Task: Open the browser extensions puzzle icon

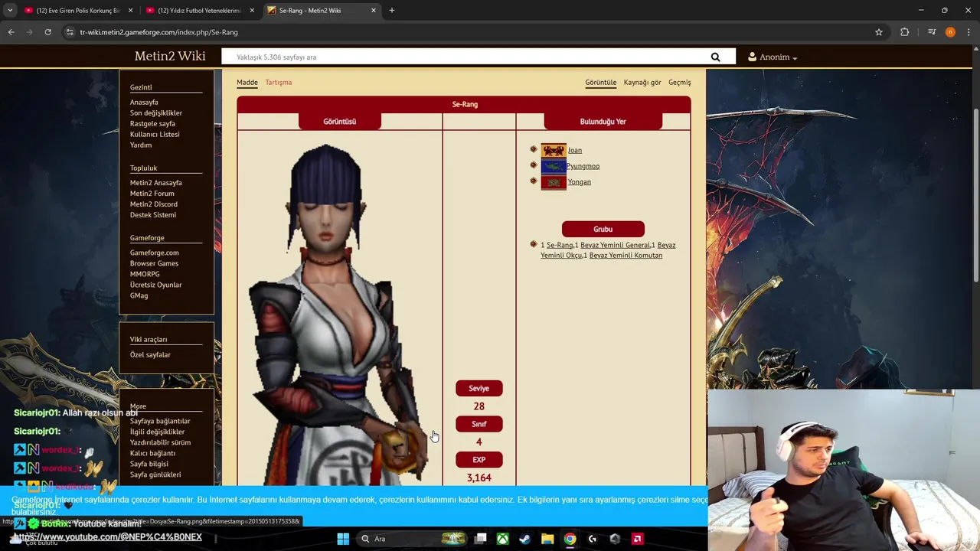Action: pos(905,32)
